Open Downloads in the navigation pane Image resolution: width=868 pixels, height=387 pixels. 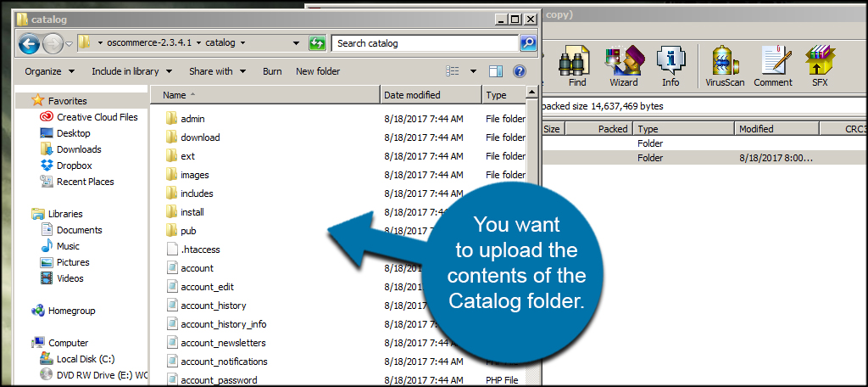70,149
